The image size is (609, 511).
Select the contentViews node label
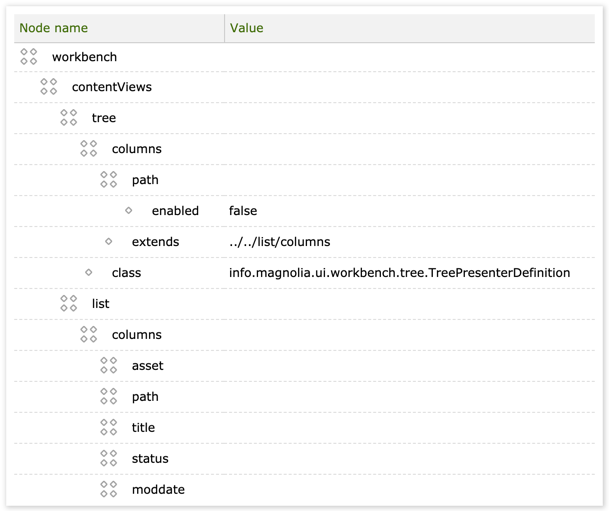click(112, 87)
